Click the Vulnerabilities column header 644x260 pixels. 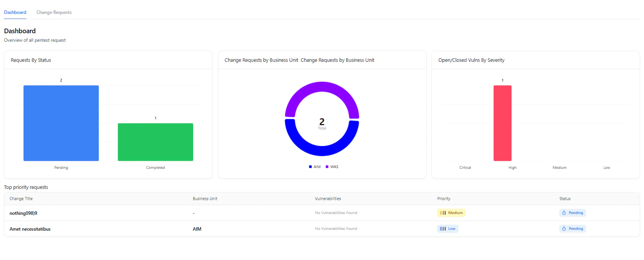tap(328, 199)
